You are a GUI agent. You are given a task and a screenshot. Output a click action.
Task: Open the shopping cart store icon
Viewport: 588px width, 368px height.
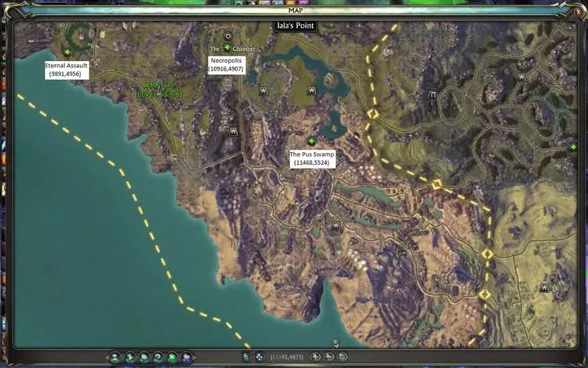tap(187, 357)
